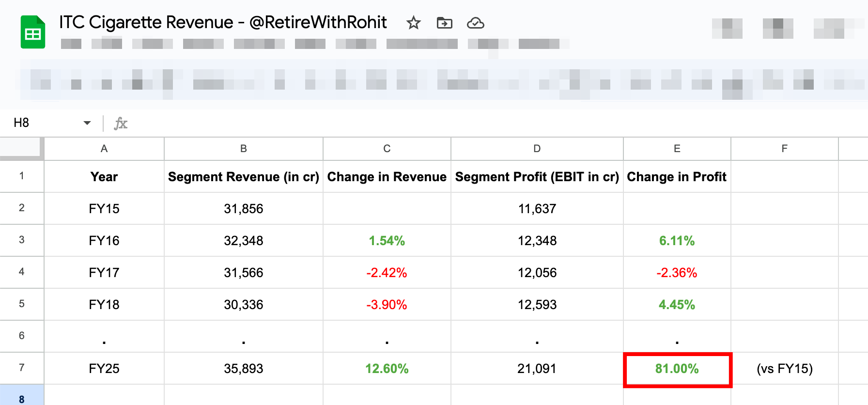868x405 pixels.
Task: Click 'Segment Revenue (in cr)' header cell
Action: pos(244,177)
